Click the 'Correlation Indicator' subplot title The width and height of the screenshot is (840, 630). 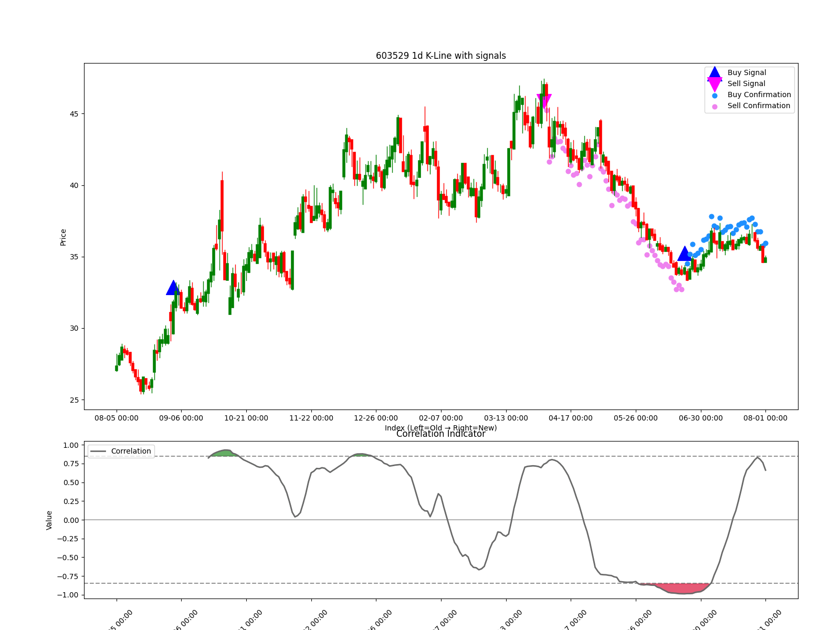441,434
